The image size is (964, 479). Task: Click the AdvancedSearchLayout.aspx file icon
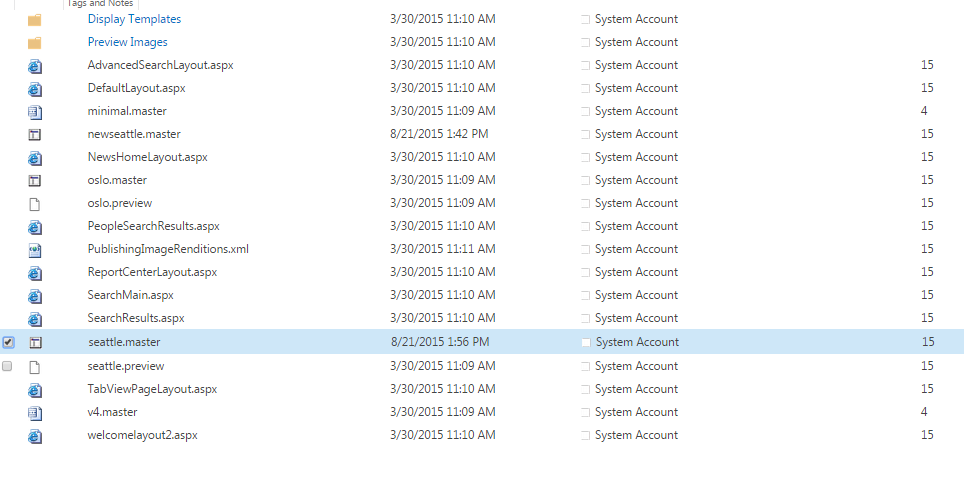(34, 66)
